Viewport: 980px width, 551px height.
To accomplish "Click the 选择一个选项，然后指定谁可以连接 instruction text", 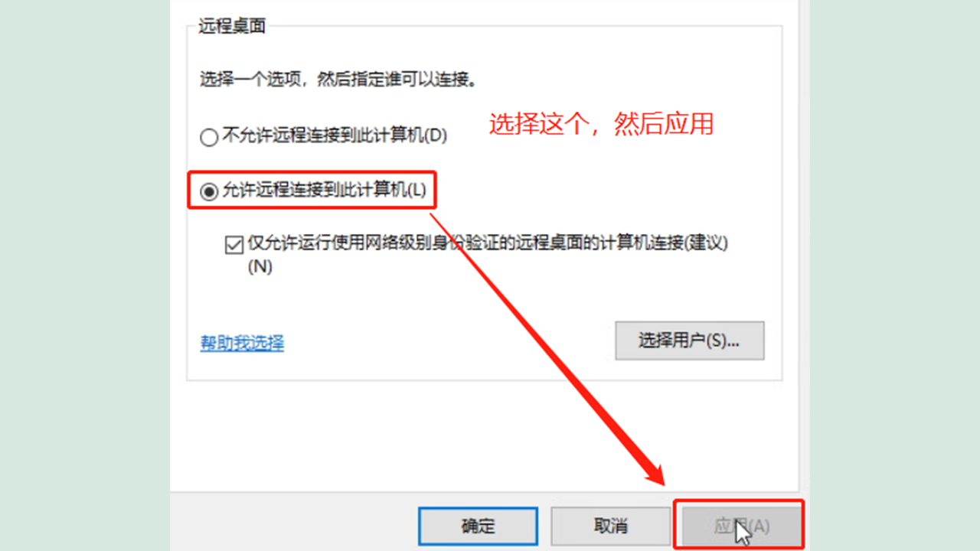I will (x=343, y=79).
